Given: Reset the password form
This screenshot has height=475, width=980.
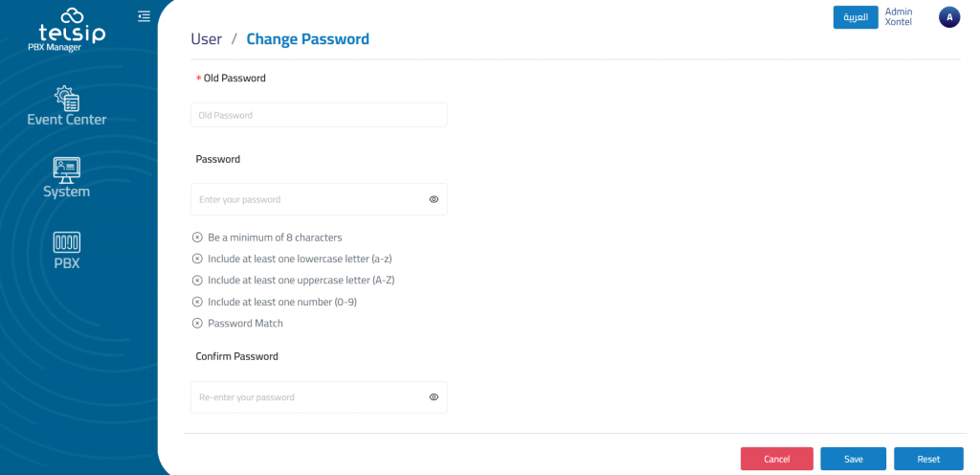Looking at the screenshot, I should coord(928,459).
